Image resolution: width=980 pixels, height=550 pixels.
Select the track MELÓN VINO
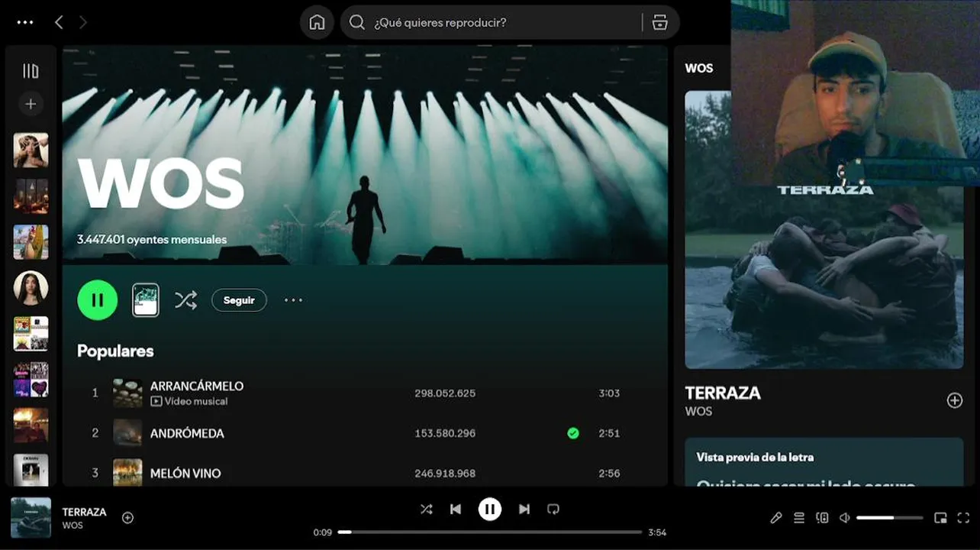click(x=185, y=474)
